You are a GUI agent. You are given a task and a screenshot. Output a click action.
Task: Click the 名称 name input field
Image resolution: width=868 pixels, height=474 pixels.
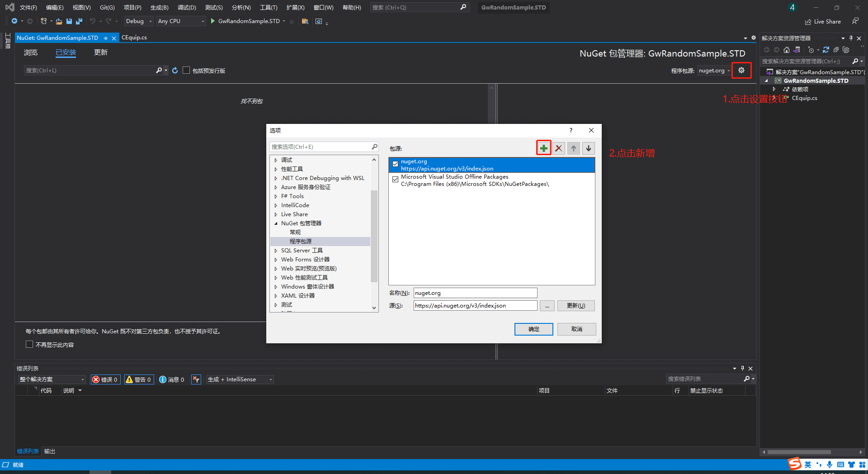pyautogui.click(x=475, y=293)
